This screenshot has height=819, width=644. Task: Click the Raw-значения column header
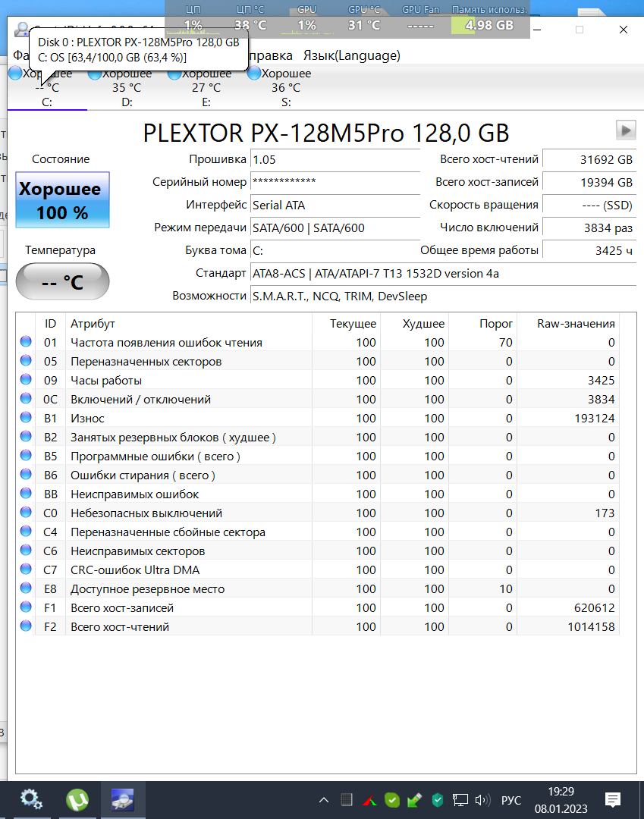(567, 323)
